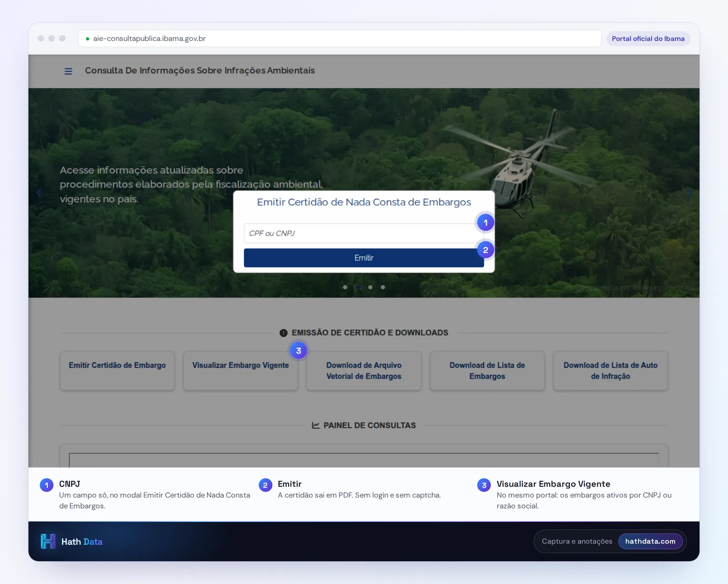The height and width of the screenshot is (584, 728).
Task: Open the hamburger menu icon
Action: [68, 71]
